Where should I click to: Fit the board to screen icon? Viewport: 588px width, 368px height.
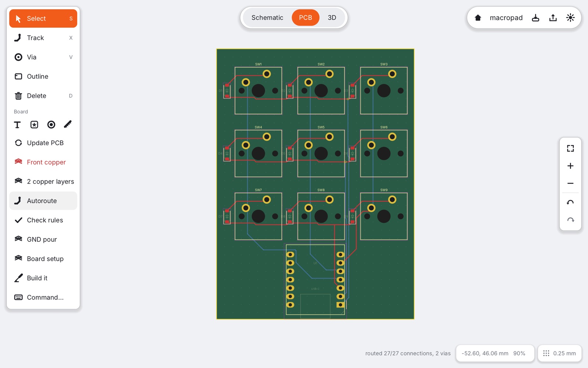tap(570, 148)
